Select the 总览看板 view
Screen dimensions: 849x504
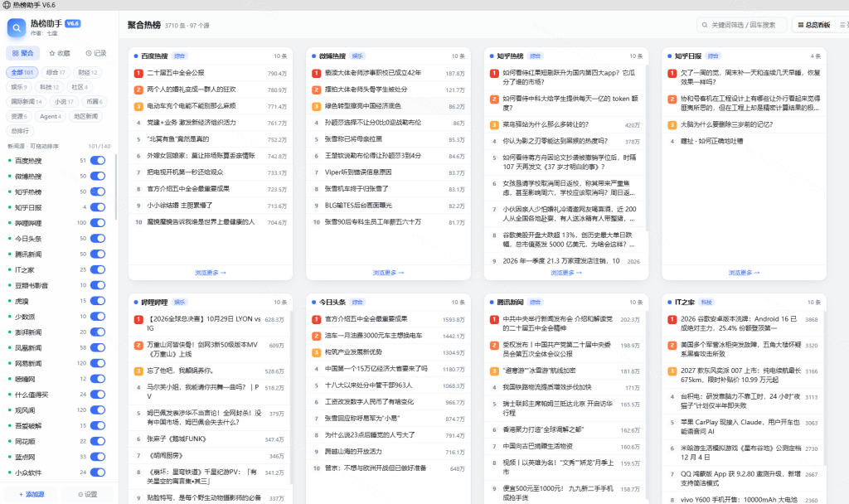click(x=814, y=25)
